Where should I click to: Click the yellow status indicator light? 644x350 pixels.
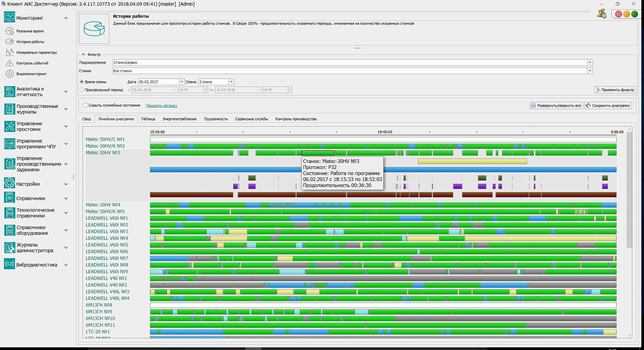(627, 14)
